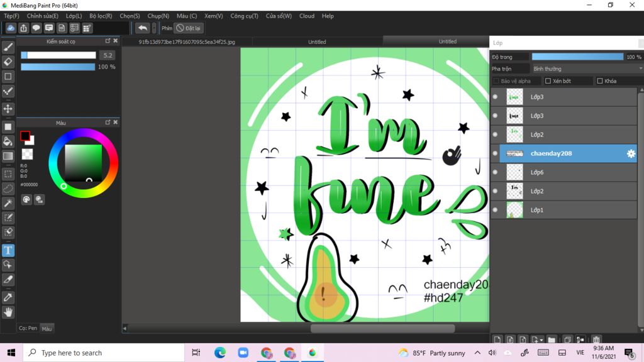Open settings gear for chaenday208 layer
Viewport: 644px width, 362px height.
(631, 153)
